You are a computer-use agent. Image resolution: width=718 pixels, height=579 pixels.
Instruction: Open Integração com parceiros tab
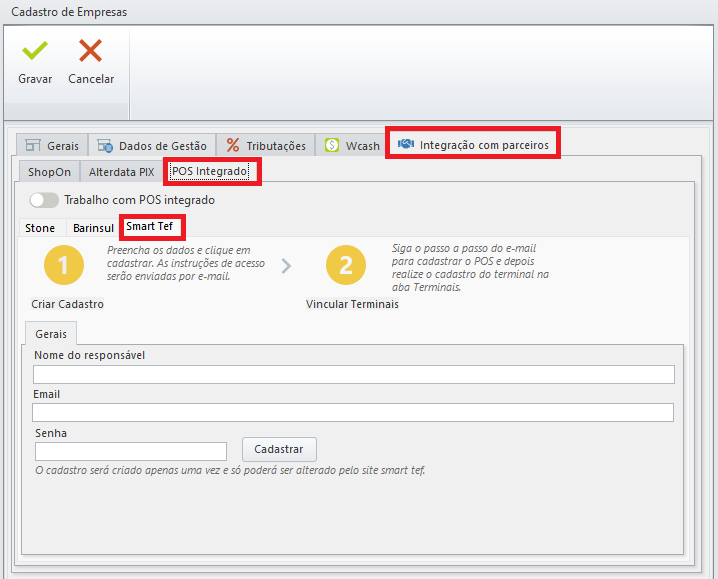pos(473,145)
